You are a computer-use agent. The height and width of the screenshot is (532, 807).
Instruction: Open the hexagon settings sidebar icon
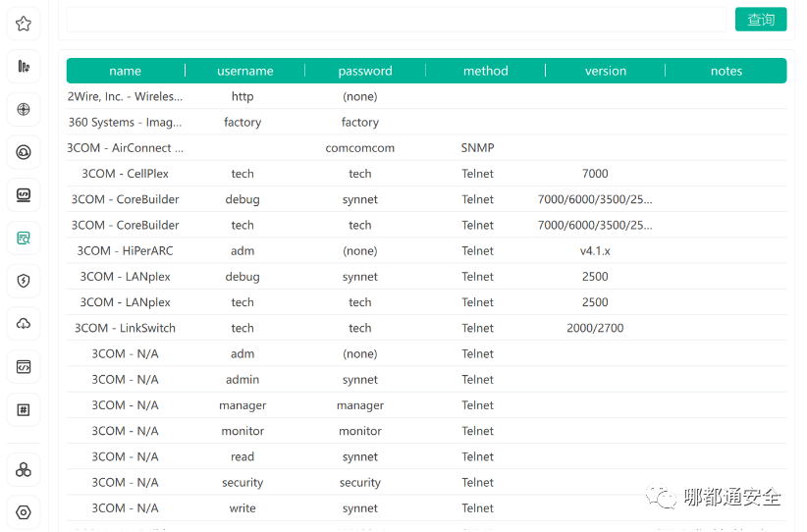[x=24, y=512]
